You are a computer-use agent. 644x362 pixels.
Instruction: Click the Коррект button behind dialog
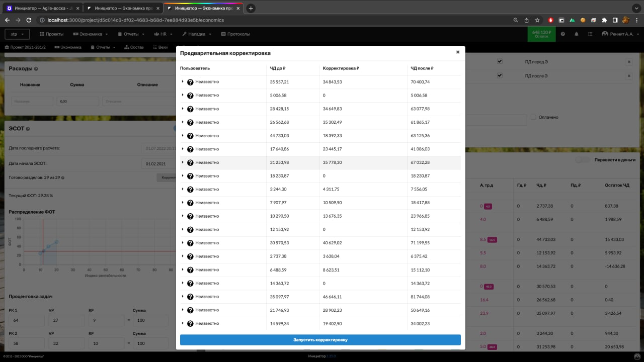[166, 177]
